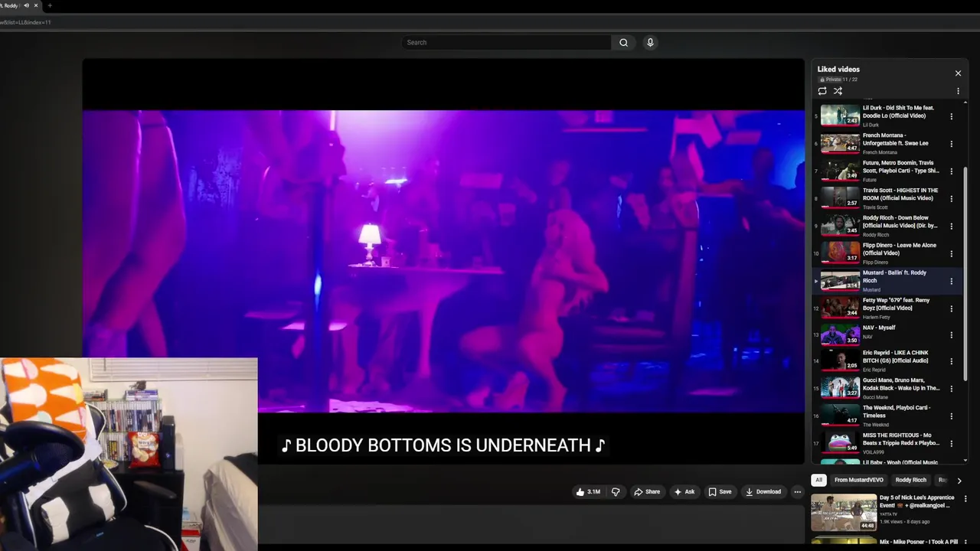Open the Liked videos playlist title link
980x551 pixels.
(838, 69)
